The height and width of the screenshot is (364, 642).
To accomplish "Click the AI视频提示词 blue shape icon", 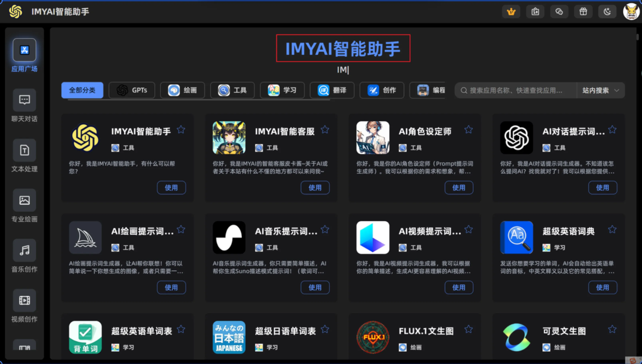I will [373, 237].
